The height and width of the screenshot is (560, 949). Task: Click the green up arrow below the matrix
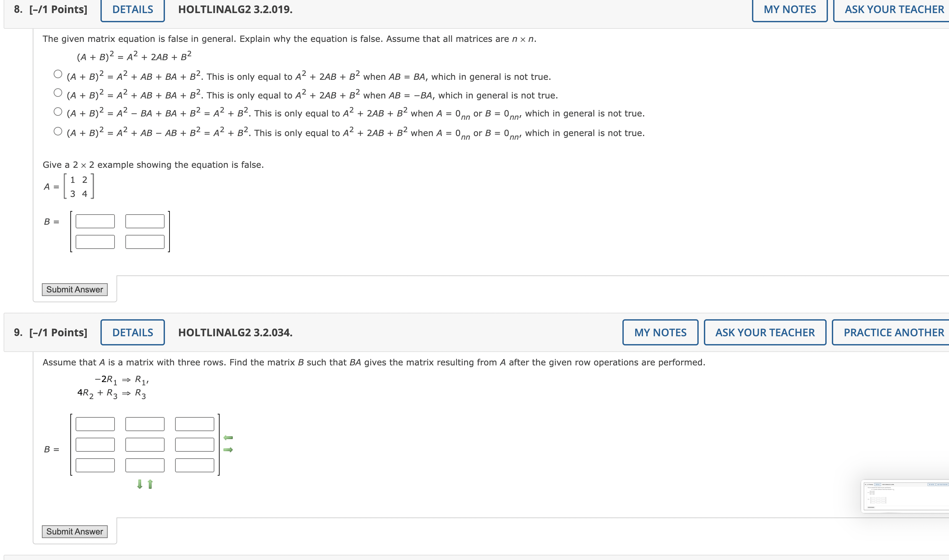[150, 484]
